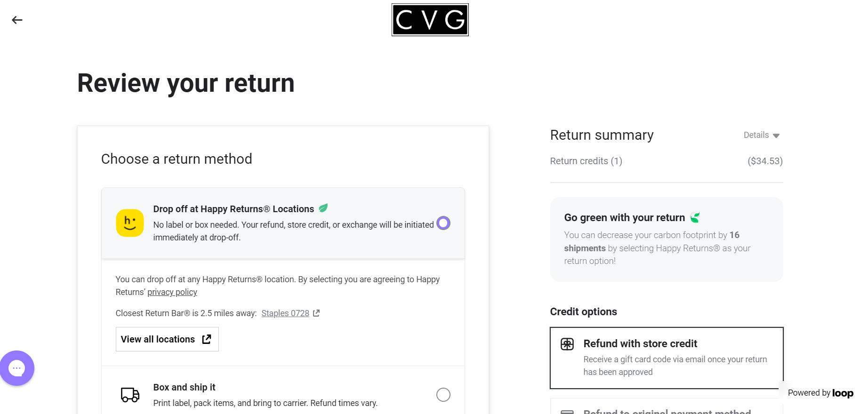The image size is (868, 414).
Task: Expand the Return summary Details dropdown
Action: coord(762,135)
